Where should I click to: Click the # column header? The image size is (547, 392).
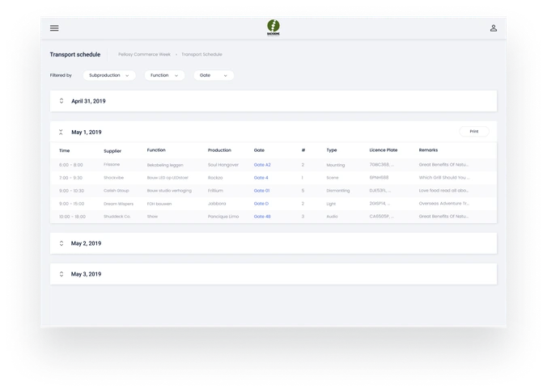(303, 150)
